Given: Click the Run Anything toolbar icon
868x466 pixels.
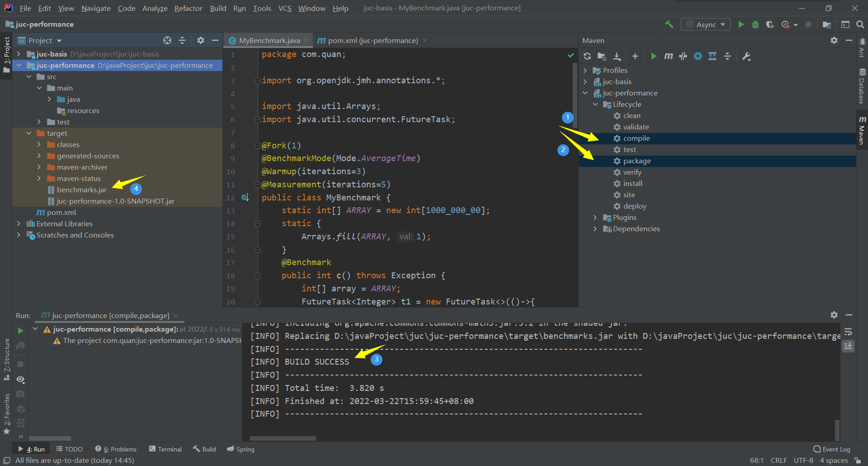Looking at the screenshot, I should (845, 24).
